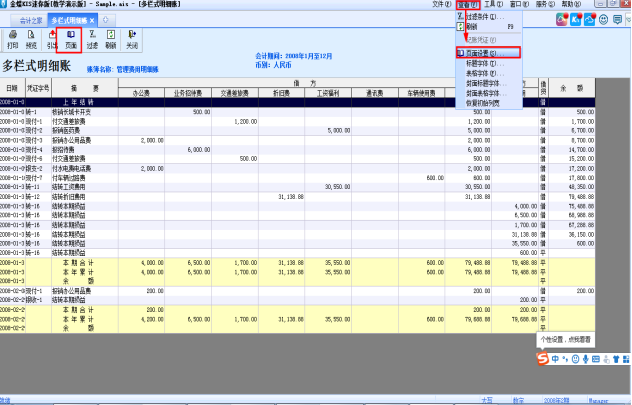Click the 过滤 (Filter) toolbar icon
Screen dimensions: 632x405
(x=91, y=40)
